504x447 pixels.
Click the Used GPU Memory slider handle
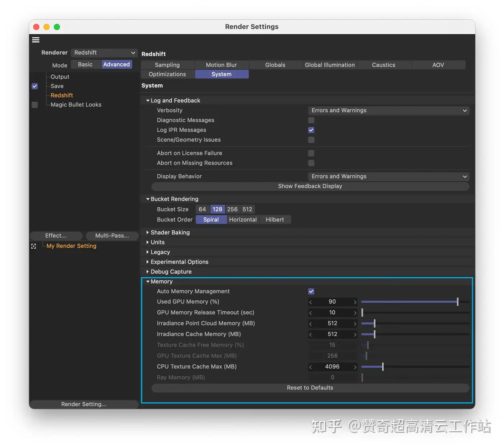pyautogui.click(x=458, y=302)
